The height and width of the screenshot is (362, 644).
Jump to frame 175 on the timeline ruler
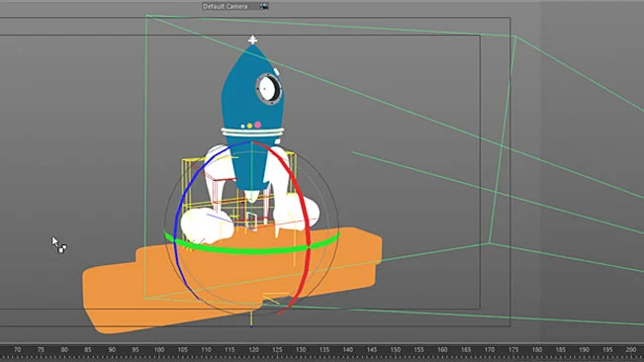click(x=513, y=350)
